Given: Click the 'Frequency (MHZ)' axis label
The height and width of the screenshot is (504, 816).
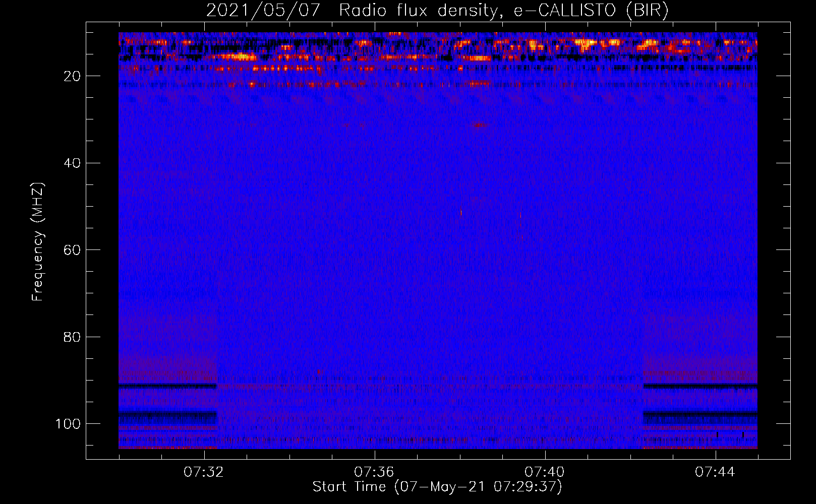Looking at the screenshot, I should (x=38, y=242).
